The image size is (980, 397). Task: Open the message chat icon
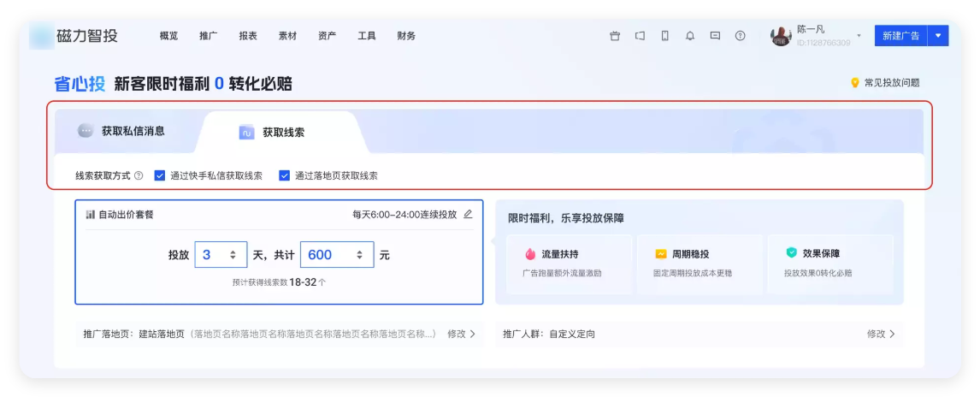[x=715, y=36]
